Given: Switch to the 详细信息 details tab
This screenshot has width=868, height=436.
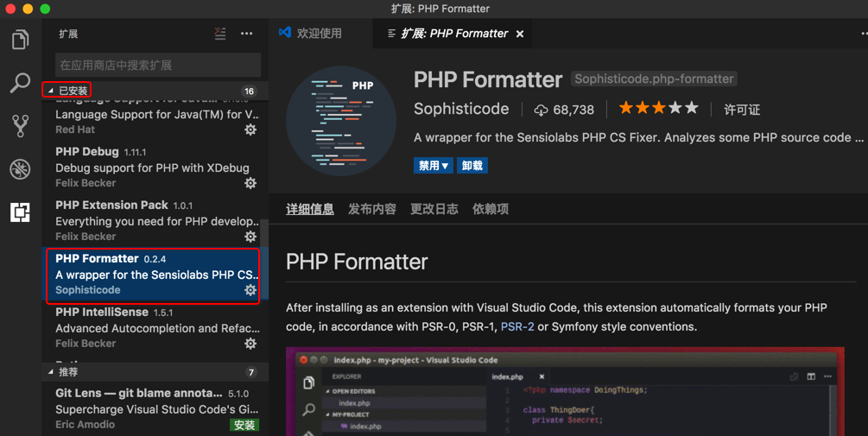Looking at the screenshot, I should click(x=310, y=209).
